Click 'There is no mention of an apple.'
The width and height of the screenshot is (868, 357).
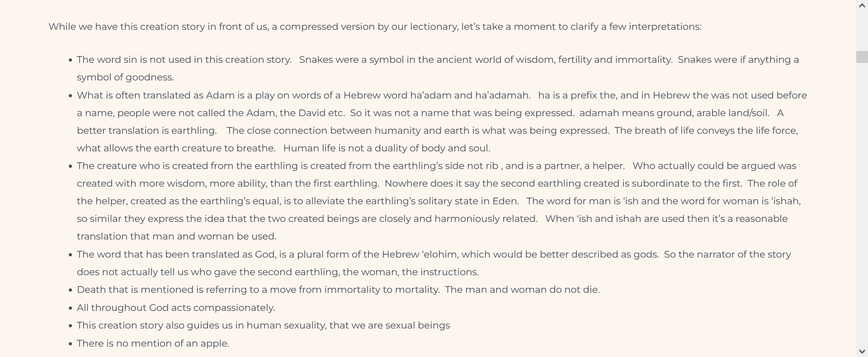pyautogui.click(x=153, y=343)
